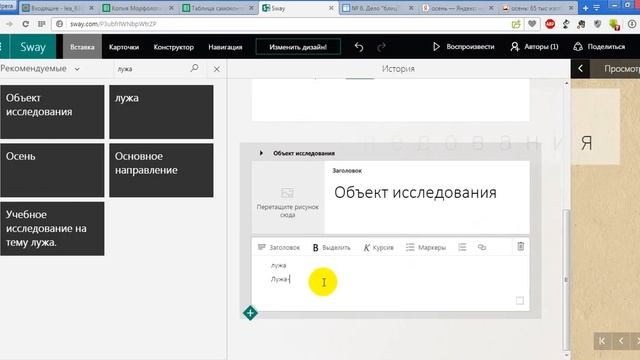
Task: Click the лужа text line in card
Action: coord(278,265)
